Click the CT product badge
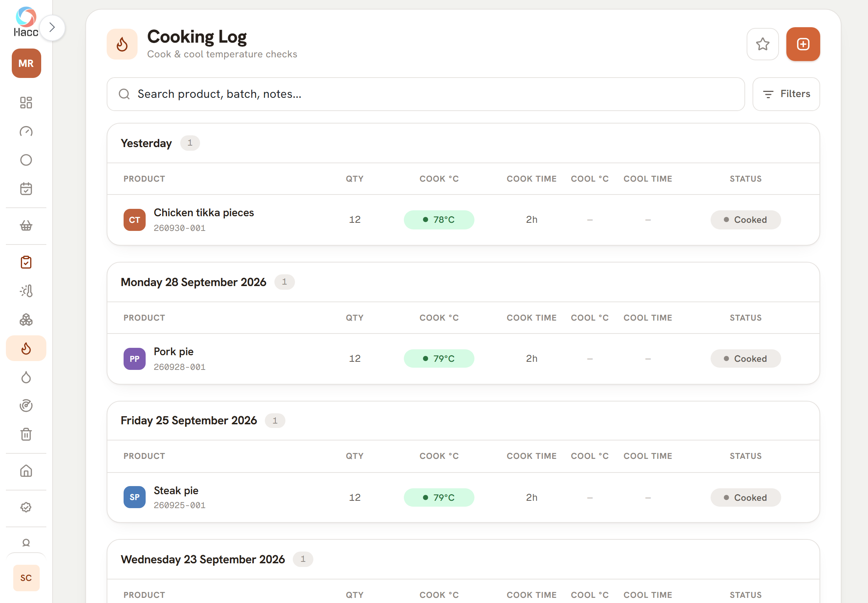 (135, 220)
